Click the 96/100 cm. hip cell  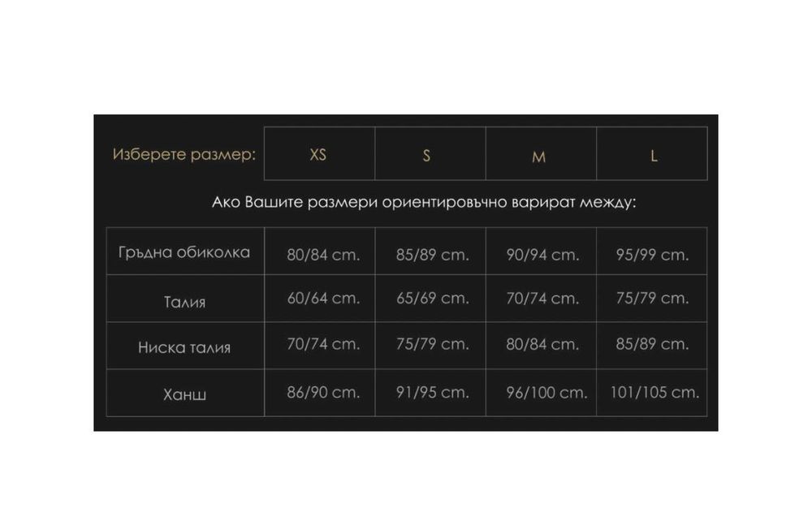546,392
